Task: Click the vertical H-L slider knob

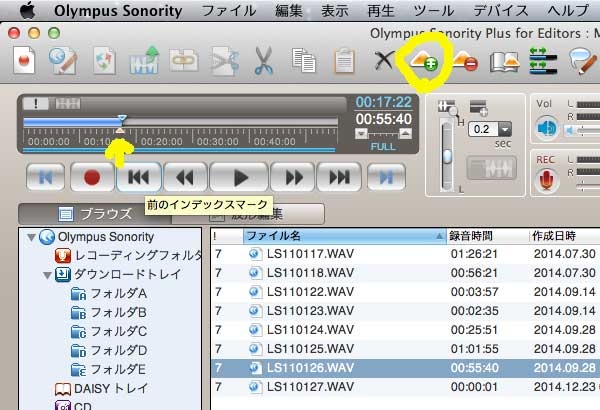Action: coord(447,156)
